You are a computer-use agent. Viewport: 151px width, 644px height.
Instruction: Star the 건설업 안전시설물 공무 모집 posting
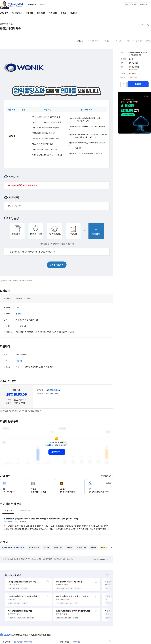[47, 581]
